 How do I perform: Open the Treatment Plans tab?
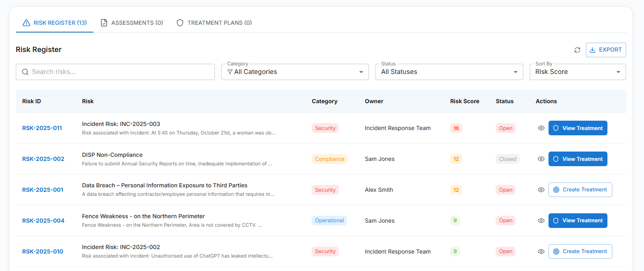(214, 23)
